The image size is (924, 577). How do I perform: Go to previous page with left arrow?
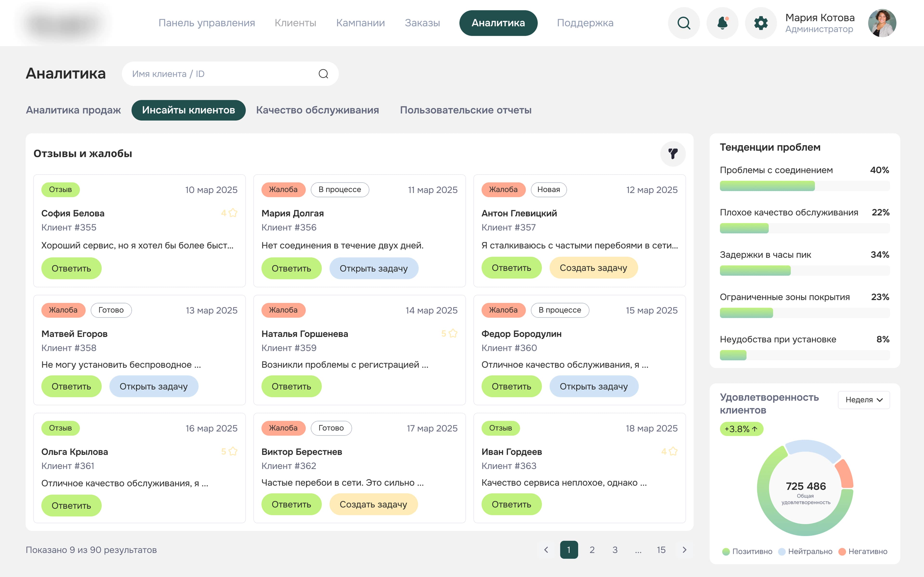(546, 550)
